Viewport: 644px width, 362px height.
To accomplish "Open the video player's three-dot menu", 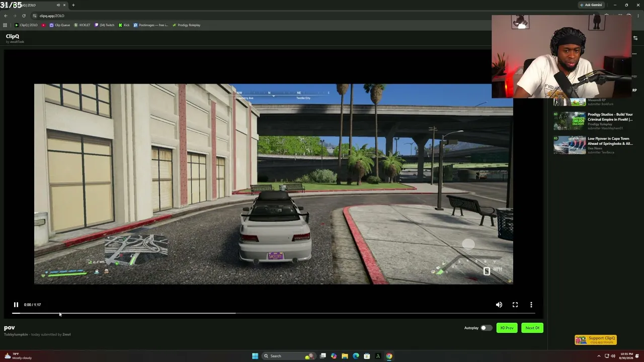I will coord(531,305).
